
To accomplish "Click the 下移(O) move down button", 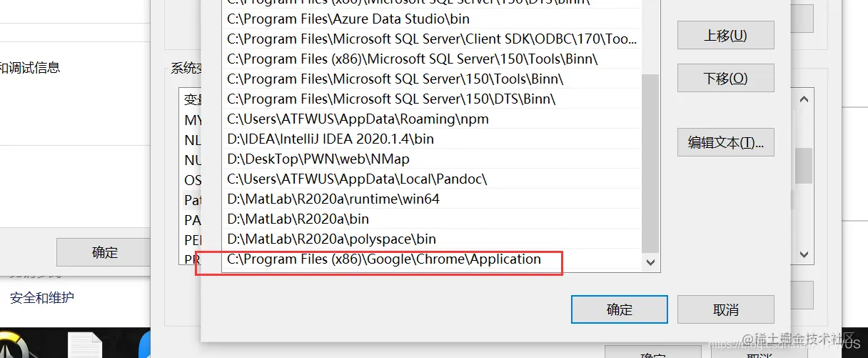I will [725, 78].
